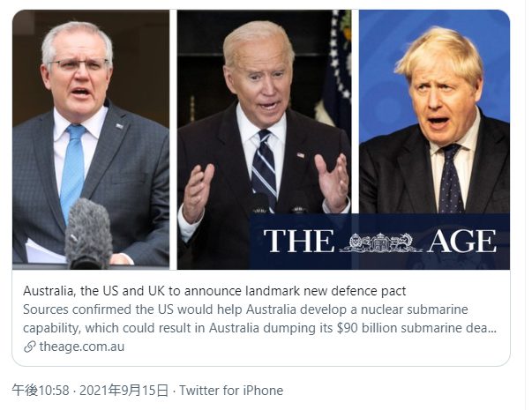Select the grey microphone in the left photo
The height and width of the screenshot is (410, 532).
click(88, 234)
